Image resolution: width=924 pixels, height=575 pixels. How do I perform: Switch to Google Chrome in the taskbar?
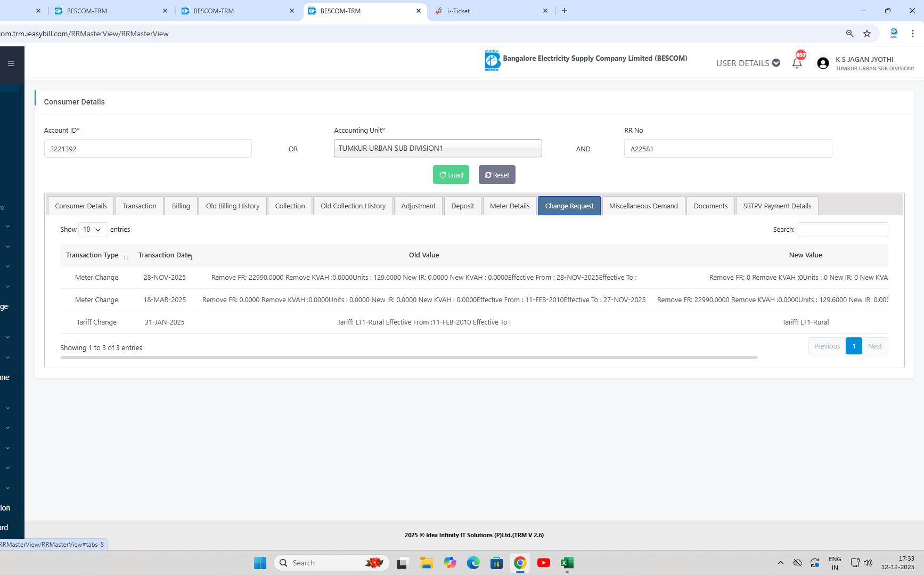coord(520,563)
